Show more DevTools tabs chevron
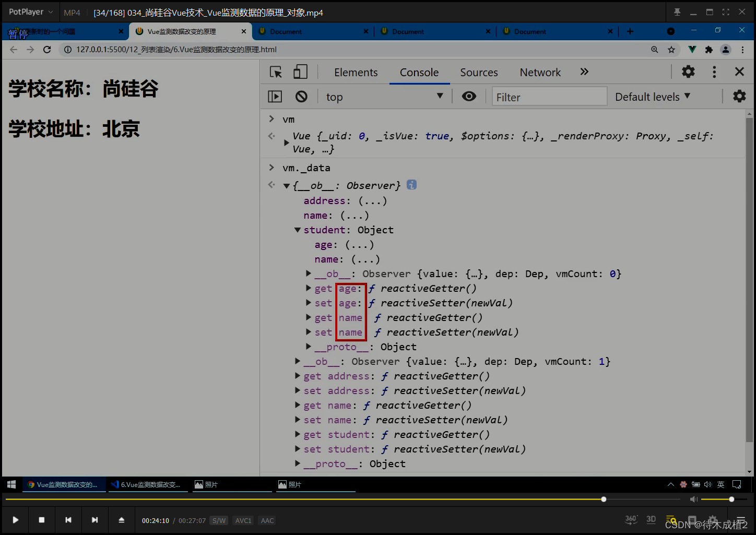 [x=584, y=72]
